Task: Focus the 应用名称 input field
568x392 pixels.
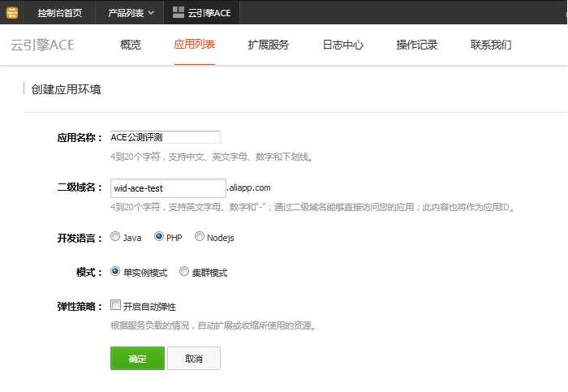Action: pos(166,137)
